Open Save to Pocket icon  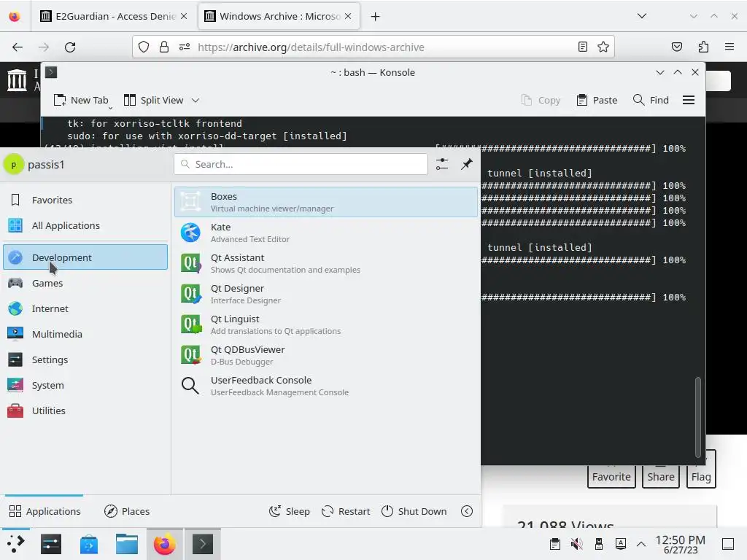point(676,47)
